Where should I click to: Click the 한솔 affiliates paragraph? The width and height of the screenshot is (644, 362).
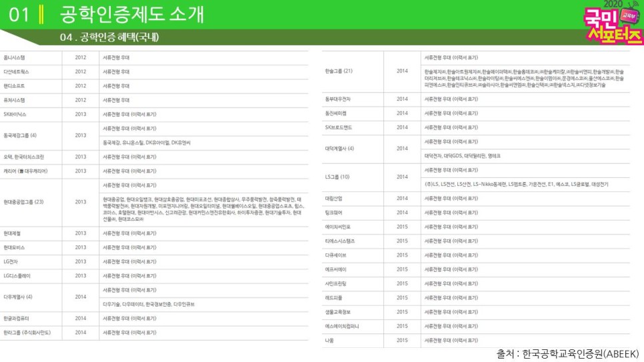(524, 78)
